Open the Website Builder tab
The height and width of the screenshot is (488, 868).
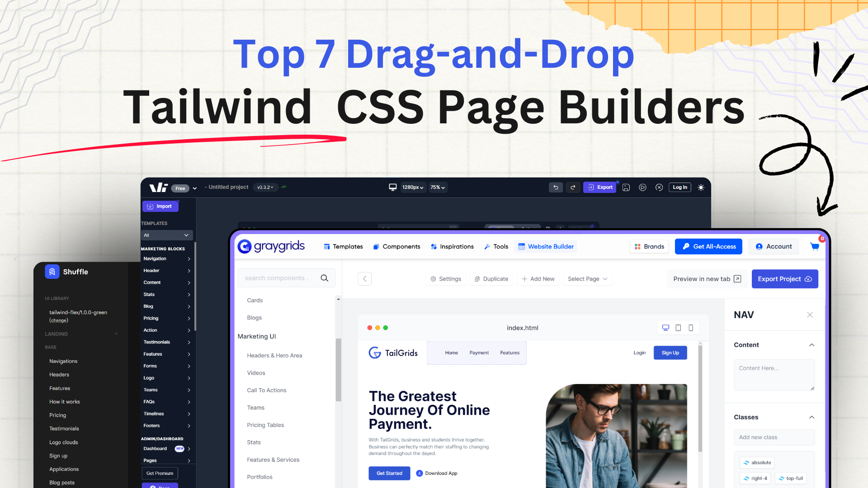pos(546,246)
